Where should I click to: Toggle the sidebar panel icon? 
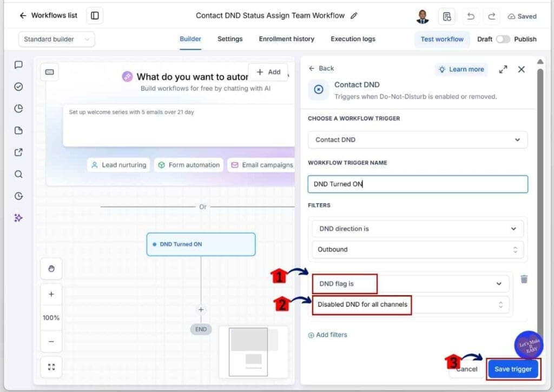coord(95,16)
